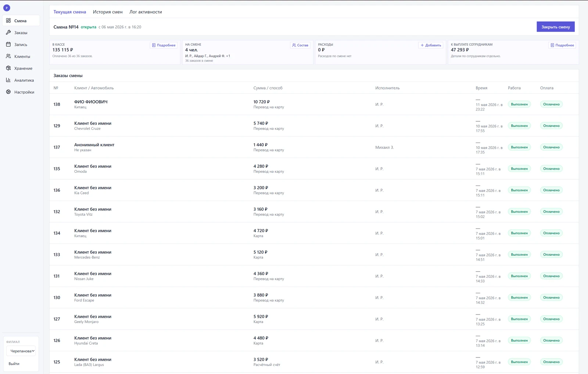Click the Исполнитель column header
The width and height of the screenshot is (588, 374).
tap(387, 88)
